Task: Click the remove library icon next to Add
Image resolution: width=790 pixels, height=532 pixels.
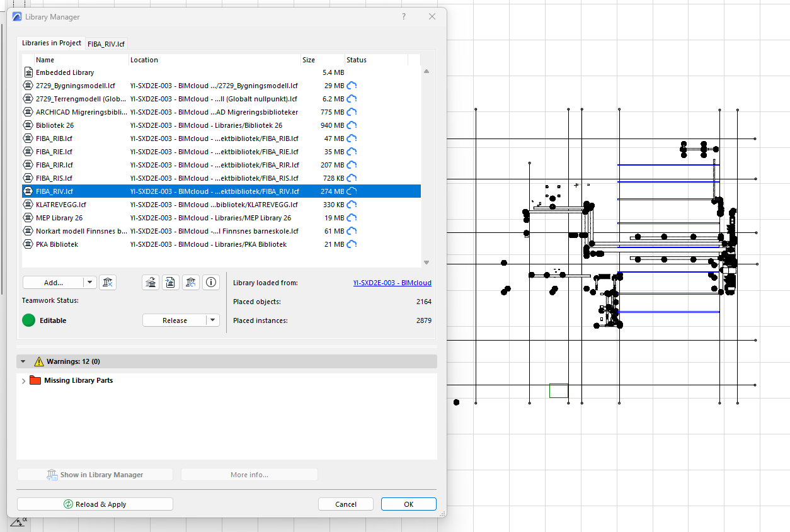Action: [108, 283]
